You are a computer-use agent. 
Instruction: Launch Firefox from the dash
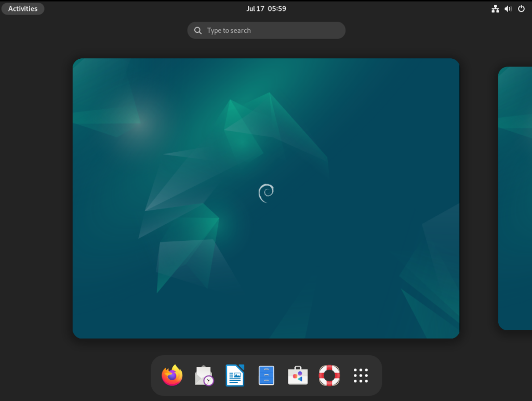pos(172,376)
